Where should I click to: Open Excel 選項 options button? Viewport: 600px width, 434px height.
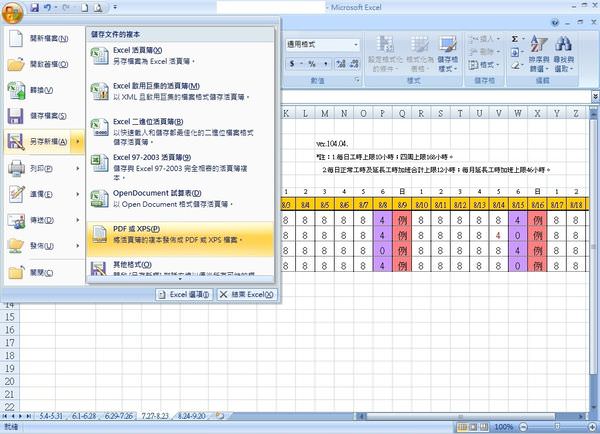(184, 294)
